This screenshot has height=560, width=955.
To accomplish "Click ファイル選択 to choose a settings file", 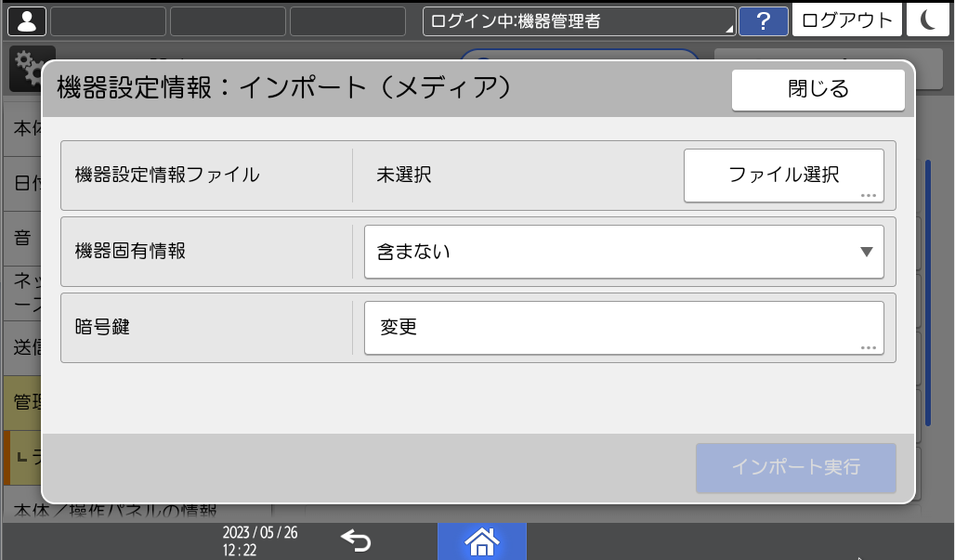I will (x=783, y=175).
